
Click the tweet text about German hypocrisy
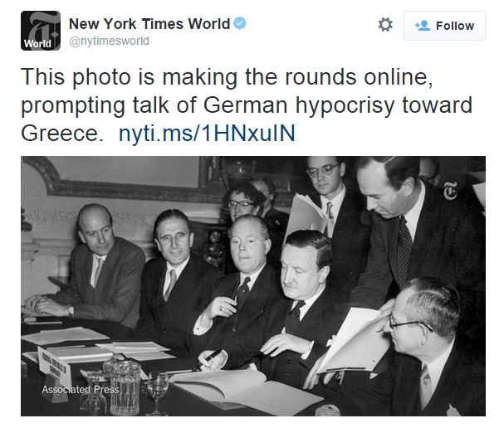point(247,105)
